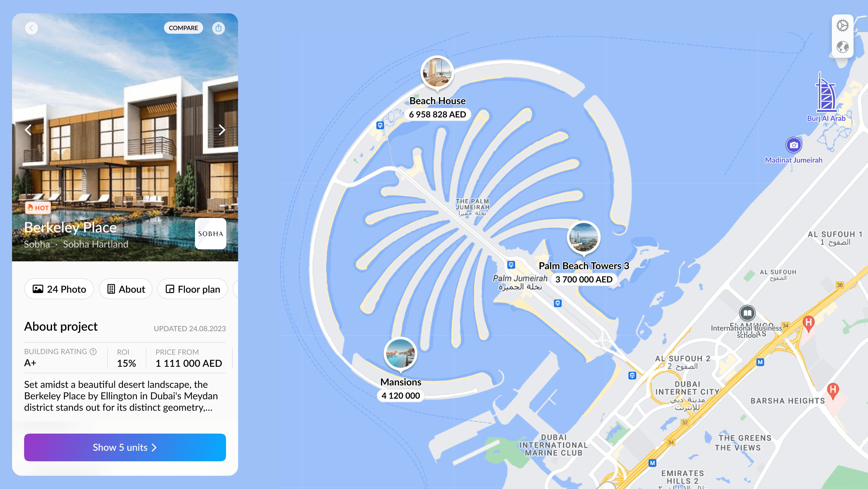
Task: Click the 4 120 000 price label
Action: [401, 395]
